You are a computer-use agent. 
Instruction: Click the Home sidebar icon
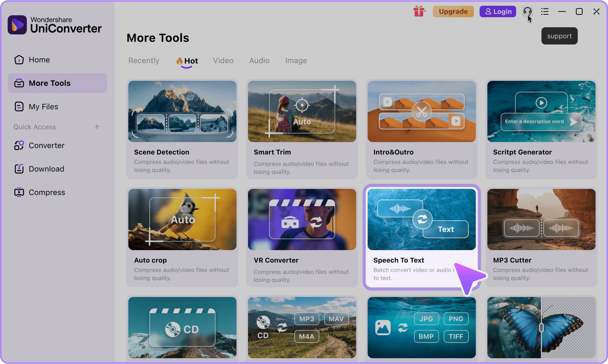[19, 60]
